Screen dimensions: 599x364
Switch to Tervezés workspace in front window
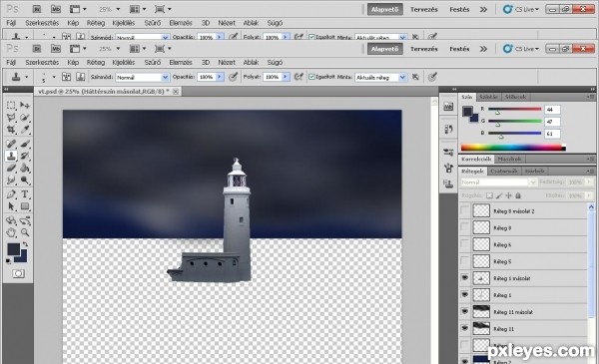click(x=424, y=49)
